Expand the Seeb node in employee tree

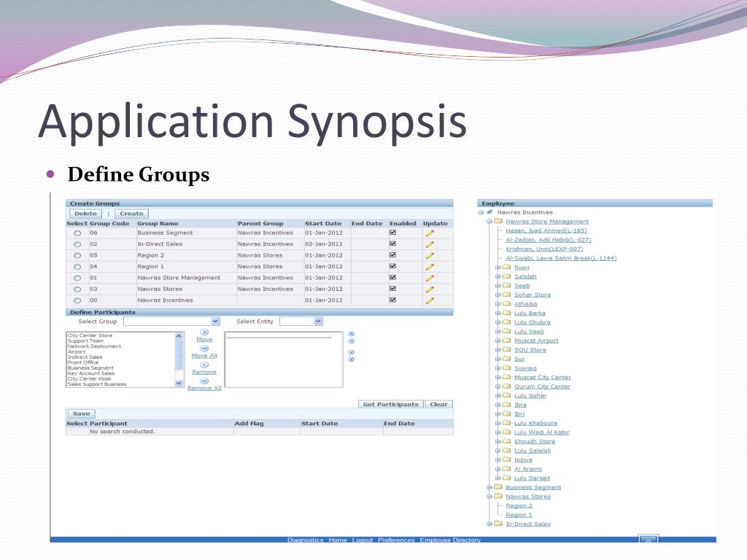498,286
